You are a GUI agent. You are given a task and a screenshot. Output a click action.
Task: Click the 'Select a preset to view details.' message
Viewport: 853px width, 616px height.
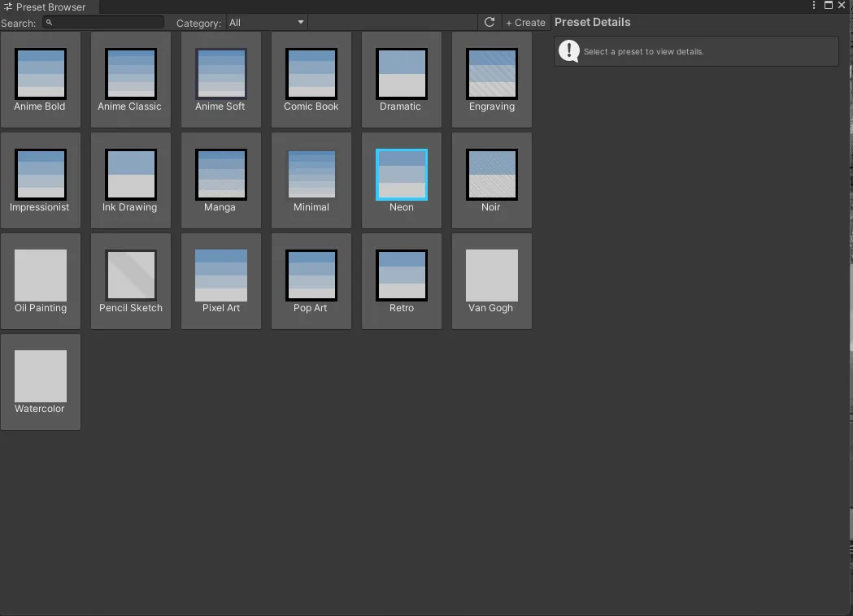643,52
